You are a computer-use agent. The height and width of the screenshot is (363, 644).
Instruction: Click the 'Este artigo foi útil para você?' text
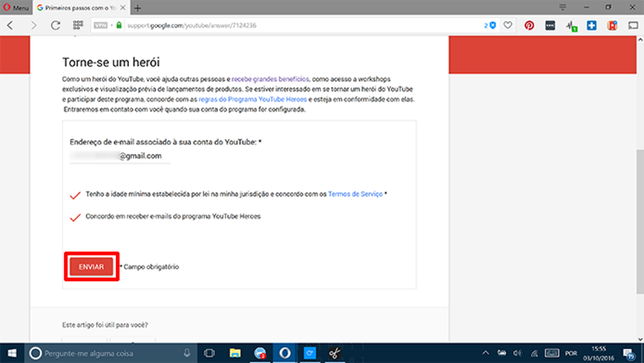[105, 325]
